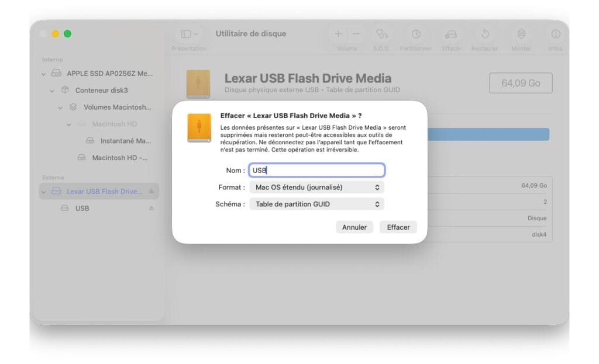
Task: Click the Lexar drive icon in the main header
Action: pyautogui.click(x=198, y=84)
